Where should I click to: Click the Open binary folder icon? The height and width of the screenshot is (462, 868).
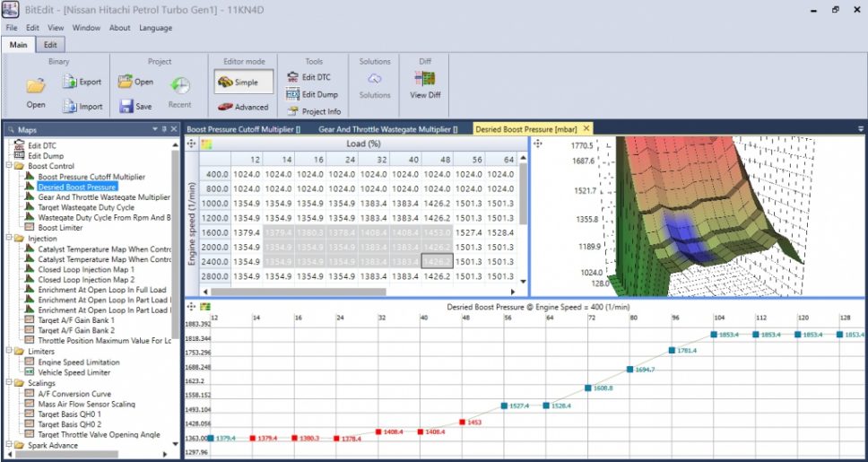point(36,87)
